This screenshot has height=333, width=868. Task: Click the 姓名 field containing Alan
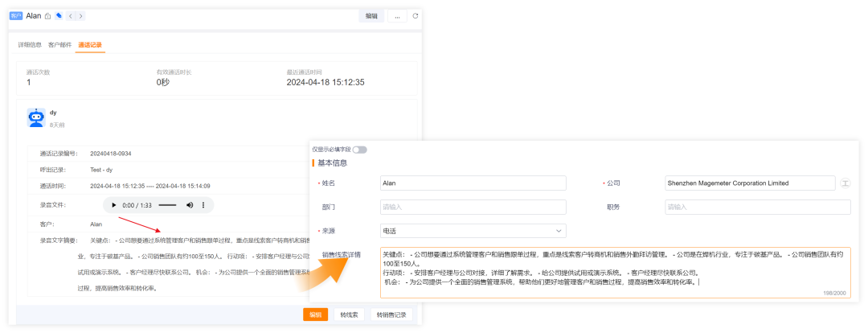click(x=473, y=183)
